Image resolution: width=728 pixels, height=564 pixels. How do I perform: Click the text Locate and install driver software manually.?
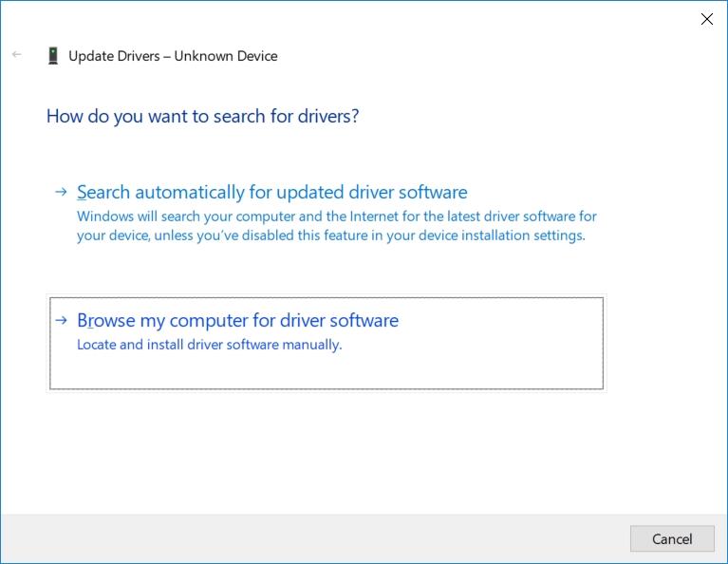pos(210,345)
